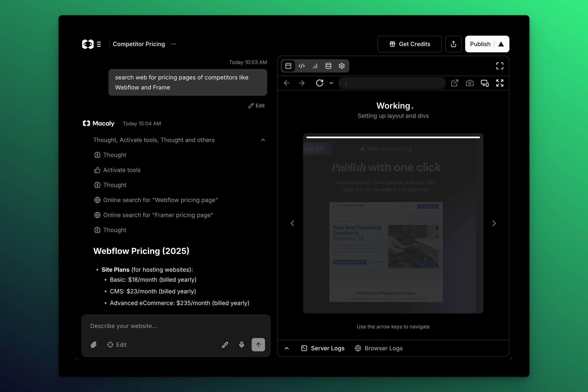The height and width of the screenshot is (392, 588).
Task: Open project settings via gear icon
Action: (x=342, y=66)
